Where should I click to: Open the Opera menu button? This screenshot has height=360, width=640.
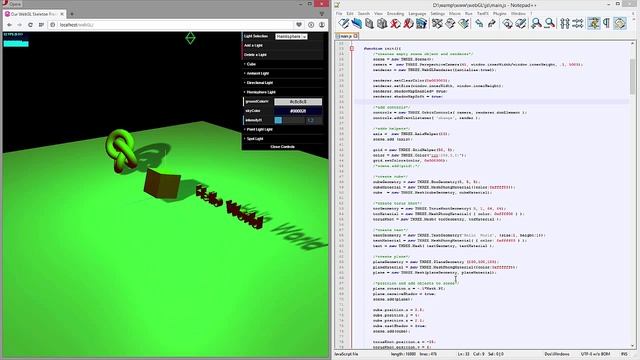[x=11, y=4]
